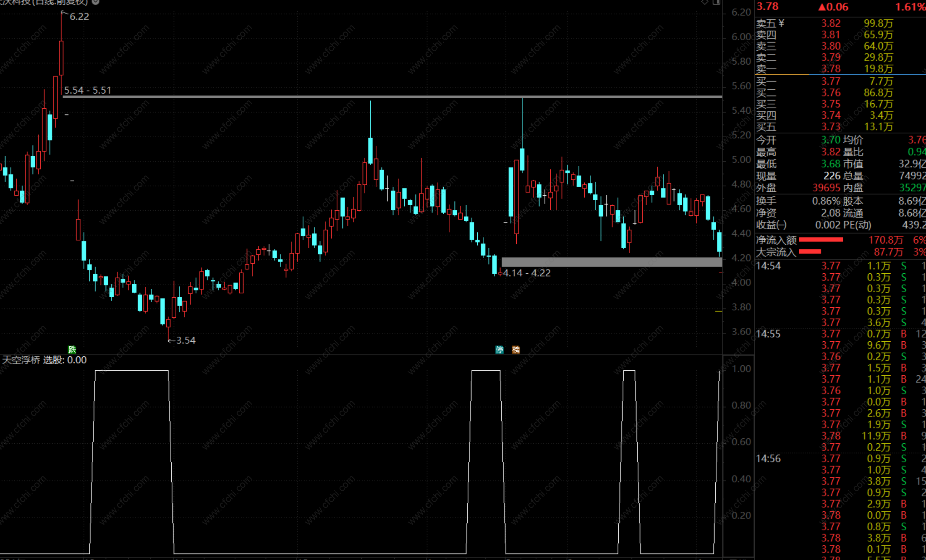
Task: Click the 卖一 ask price 3.78
Action: (x=831, y=69)
